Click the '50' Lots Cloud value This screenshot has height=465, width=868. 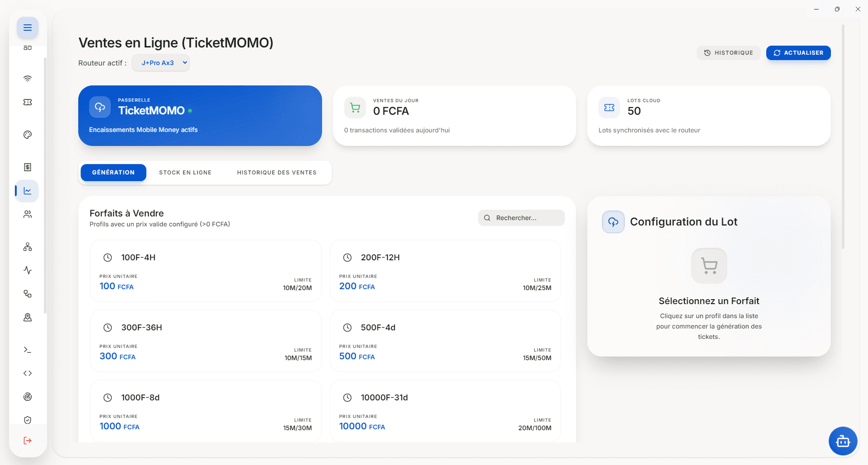(634, 111)
